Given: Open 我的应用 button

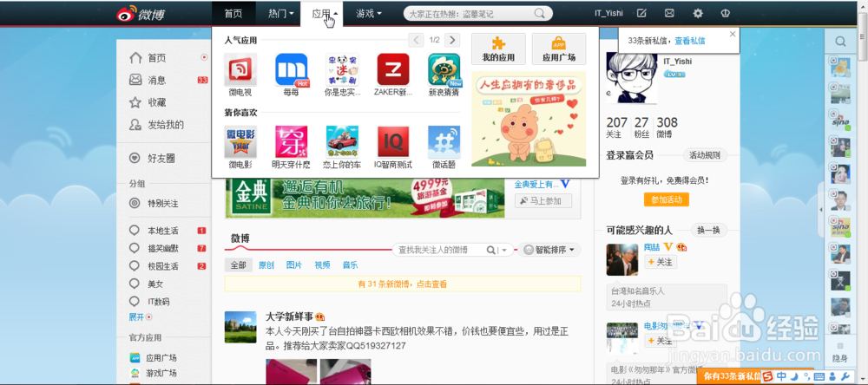Looking at the screenshot, I should (499, 49).
